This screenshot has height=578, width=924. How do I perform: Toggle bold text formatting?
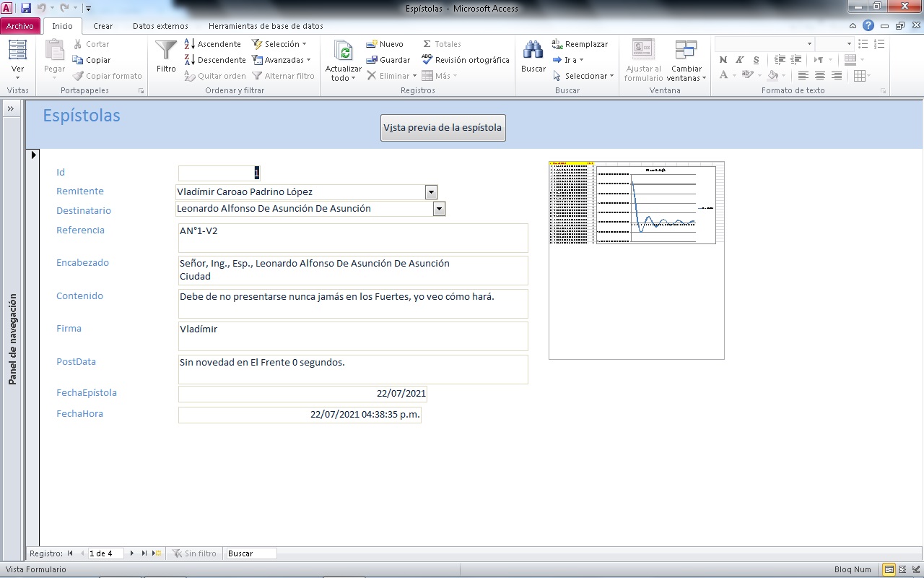click(723, 60)
